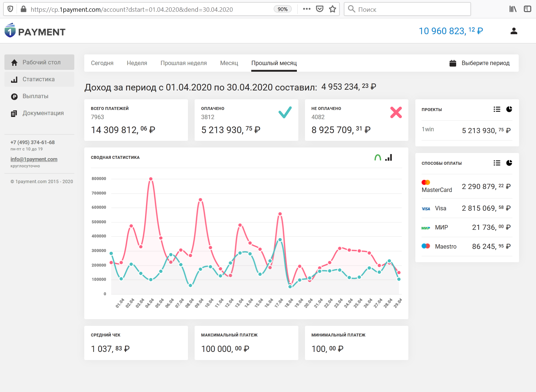This screenshot has width=536, height=392.
Task: Click the document icon beside Документация
Action: (x=14, y=114)
